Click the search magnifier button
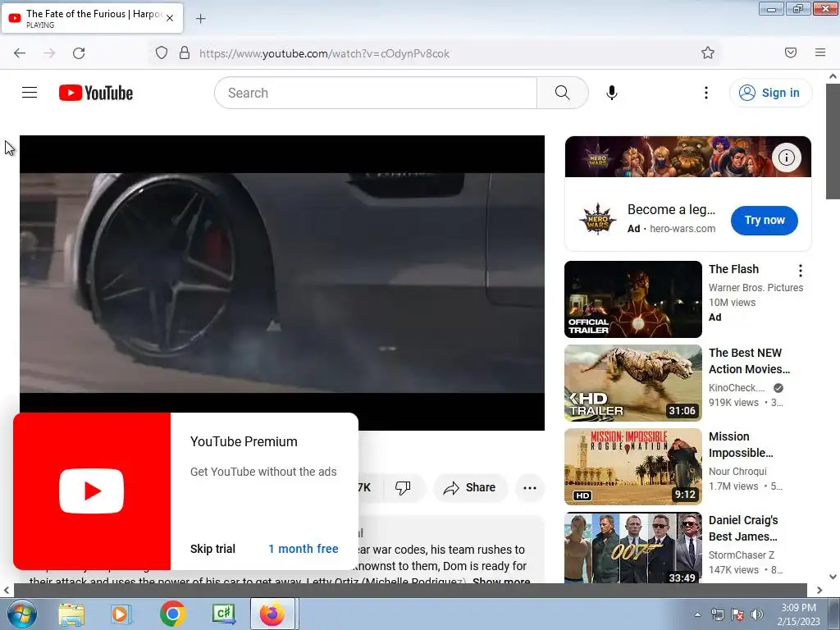Image resolution: width=840 pixels, height=630 pixels. [562, 93]
